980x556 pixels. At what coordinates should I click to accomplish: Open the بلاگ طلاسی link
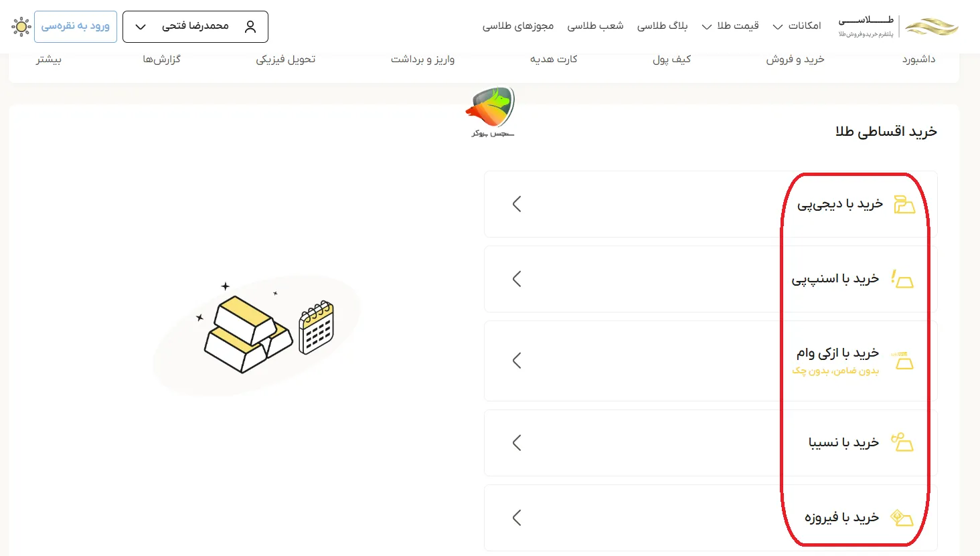point(662,26)
